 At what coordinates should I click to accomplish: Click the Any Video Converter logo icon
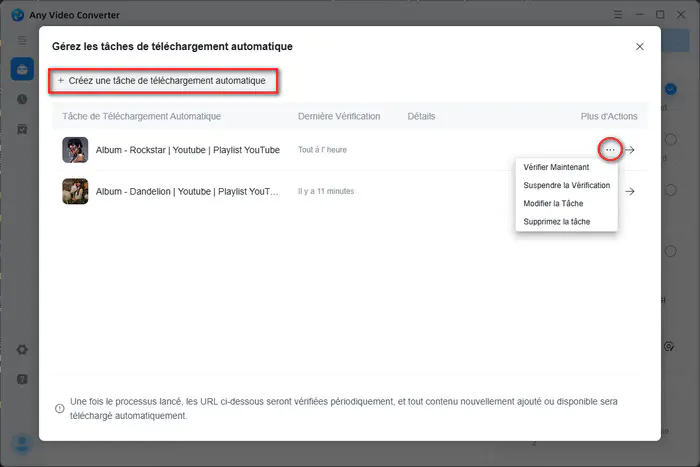pyautogui.click(x=18, y=15)
